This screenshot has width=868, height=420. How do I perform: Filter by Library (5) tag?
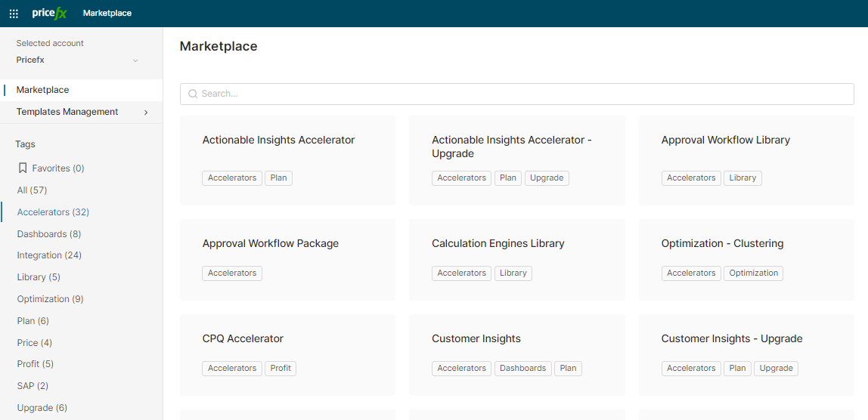click(x=39, y=276)
